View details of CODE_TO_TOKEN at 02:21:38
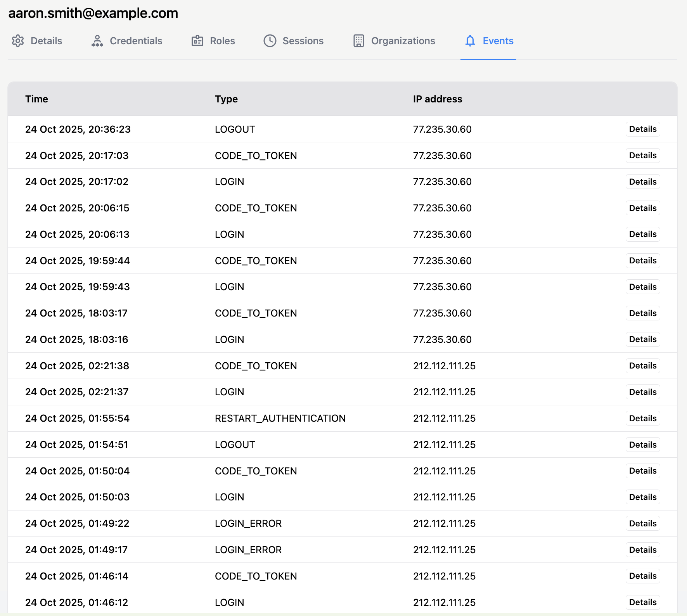 (x=642, y=366)
